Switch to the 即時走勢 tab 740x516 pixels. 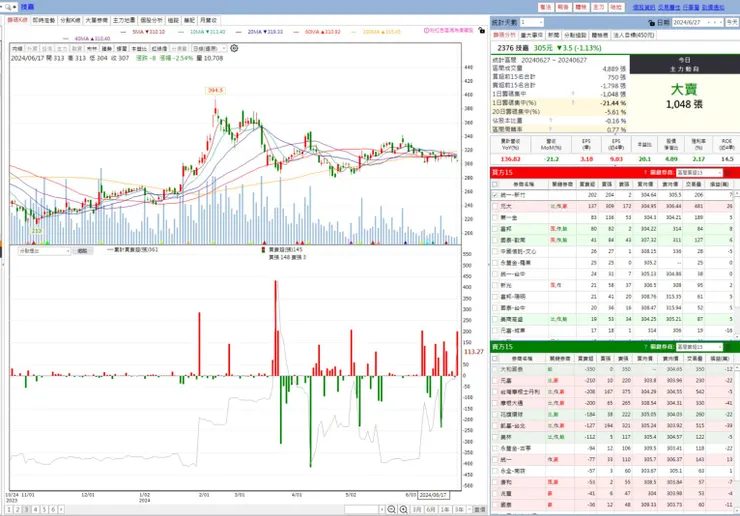pyautogui.click(x=44, y=20)
